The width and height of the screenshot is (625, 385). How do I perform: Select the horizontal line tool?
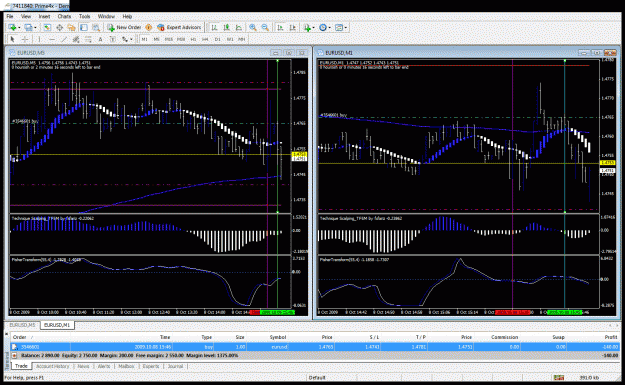click(x=52, y=39)
